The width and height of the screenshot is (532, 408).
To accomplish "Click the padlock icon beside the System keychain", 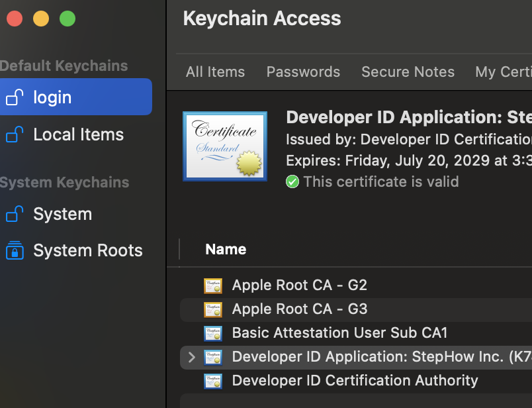I will [15, 213].
